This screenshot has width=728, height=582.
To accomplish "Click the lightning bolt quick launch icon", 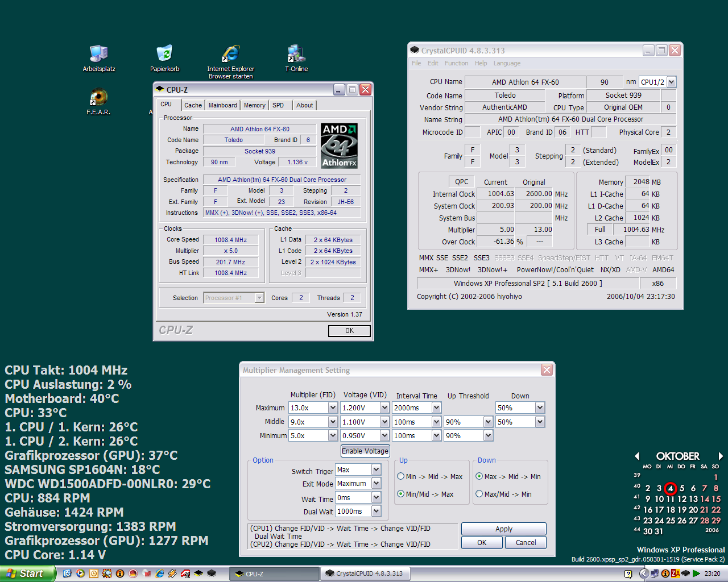I will (172, 573).
